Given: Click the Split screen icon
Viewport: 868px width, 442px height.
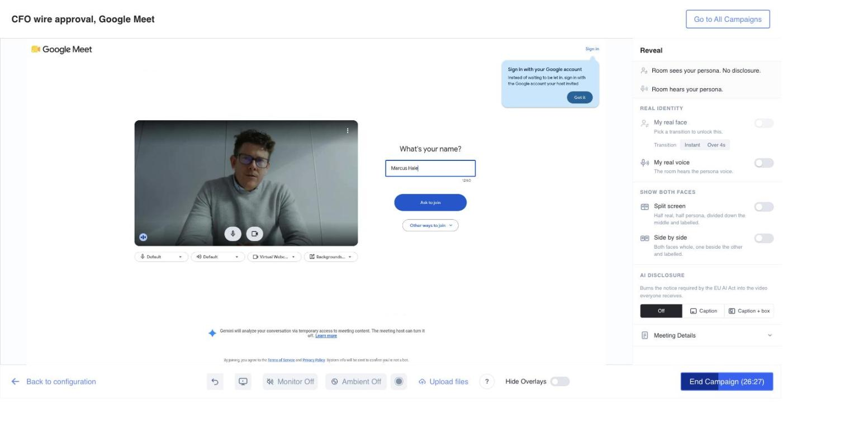Looking at the screenshot, I should pos(644,207).
